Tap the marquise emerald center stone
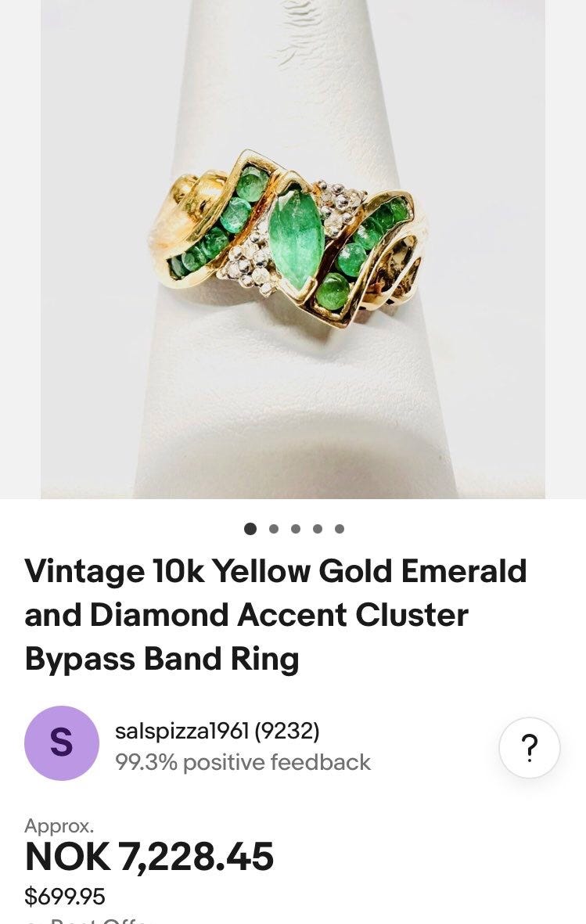 pyautogui.click(x=296, y=237)
